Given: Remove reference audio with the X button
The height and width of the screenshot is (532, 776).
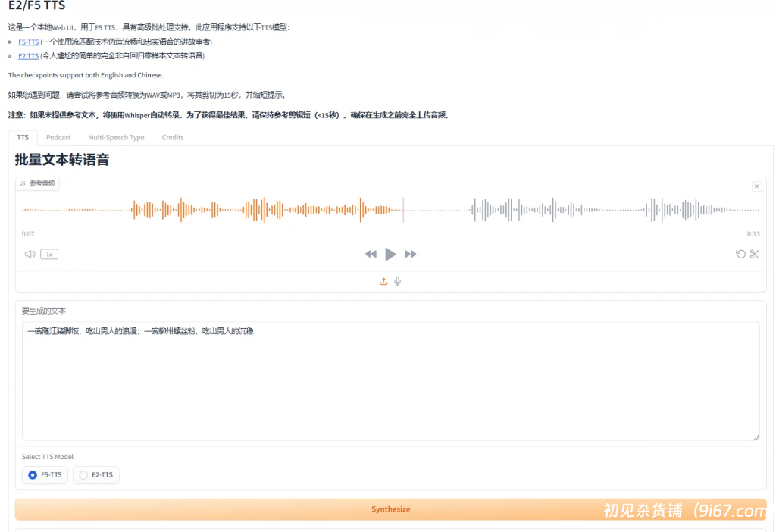Looking at the screenshot, I should tap(756, 186).
